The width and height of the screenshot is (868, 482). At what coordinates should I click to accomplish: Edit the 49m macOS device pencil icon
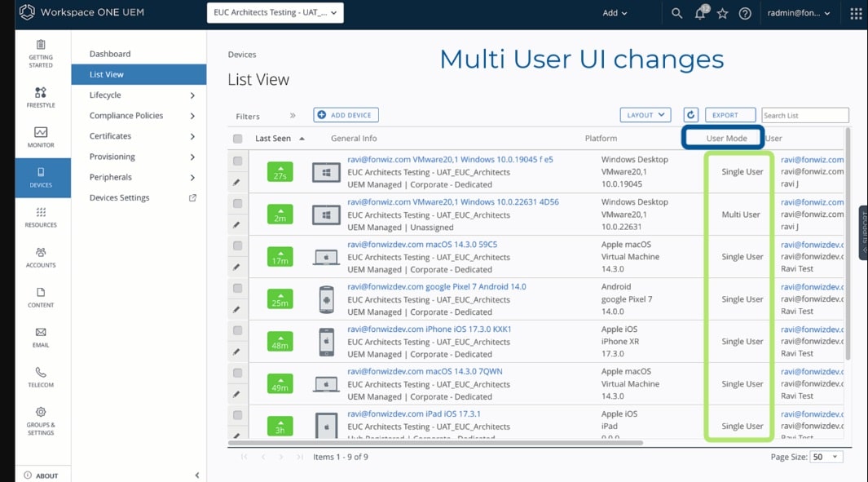[x=237, y=394]
